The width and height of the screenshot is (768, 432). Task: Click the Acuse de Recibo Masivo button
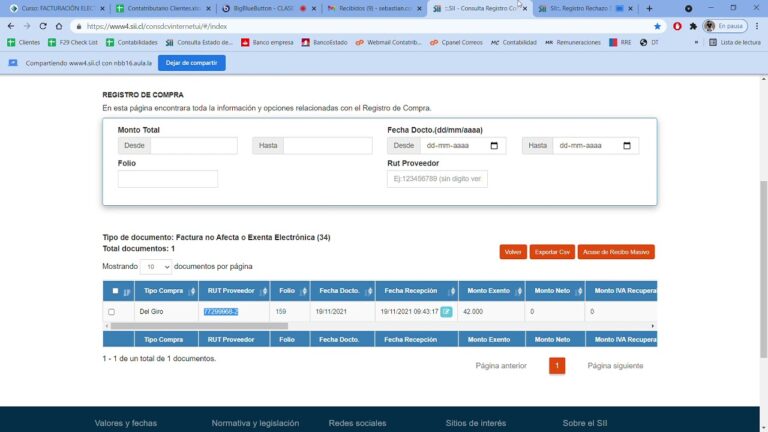tap(616, 252)
